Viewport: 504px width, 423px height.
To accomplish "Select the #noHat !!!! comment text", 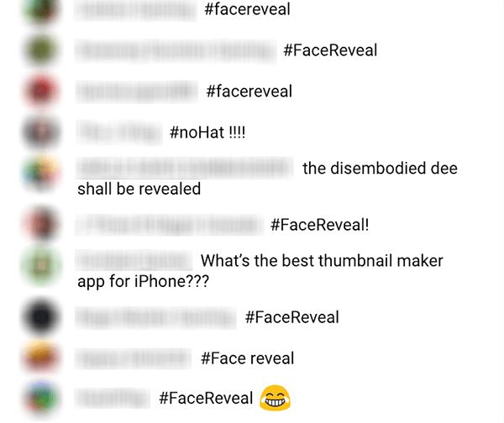I will (x=207, y=133).
